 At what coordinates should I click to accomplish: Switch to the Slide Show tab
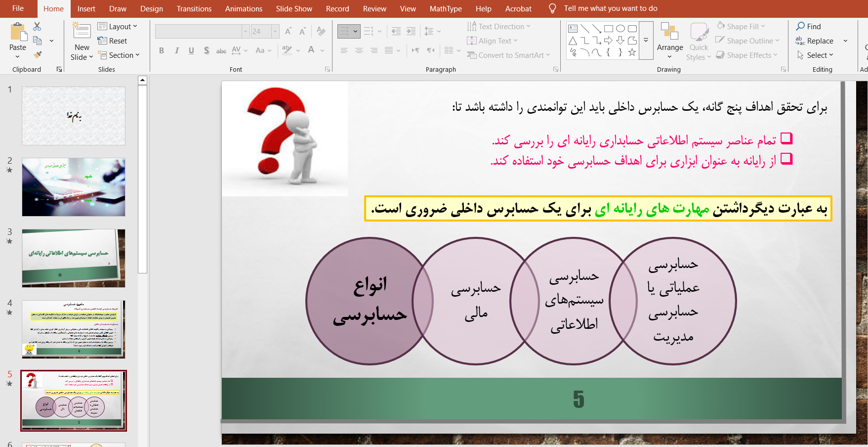(x=294, y=9)
